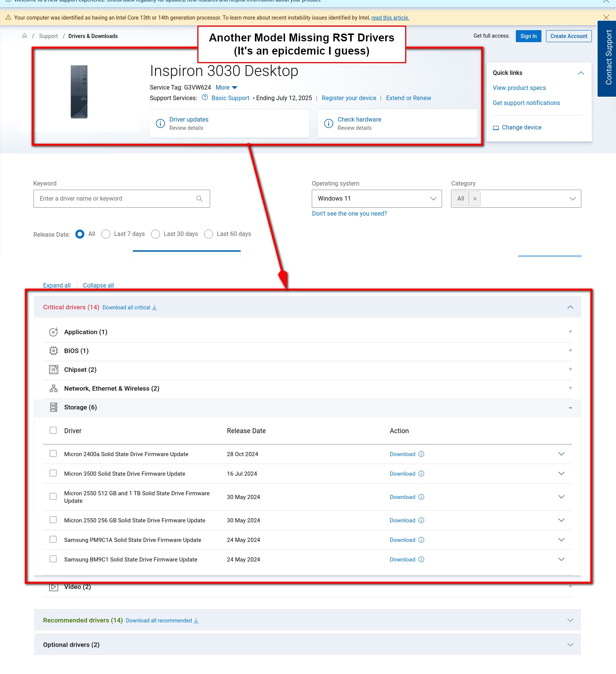This screenshot has width=616, height=674.
Task: Select Last 60 days release date
Action: [x=209, y=234]
